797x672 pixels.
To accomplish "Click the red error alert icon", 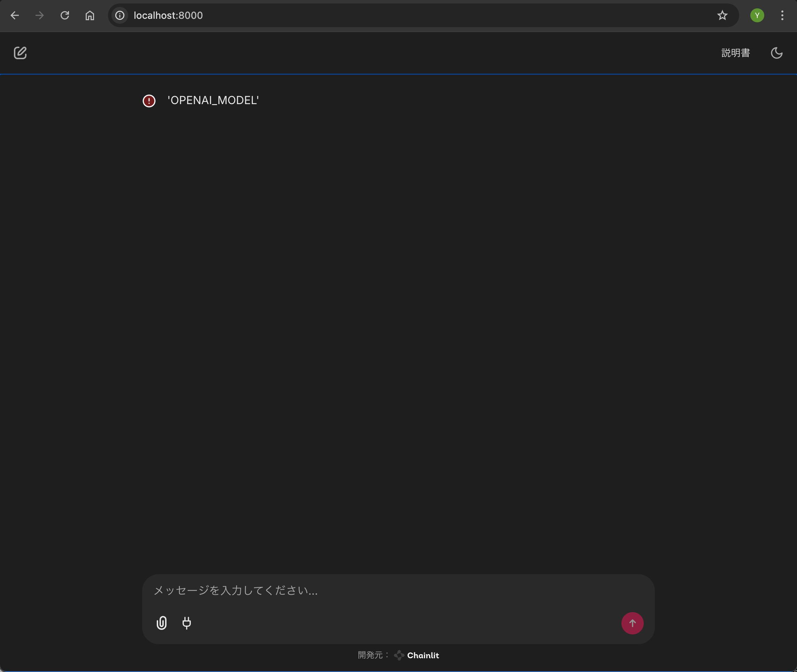I will [x=149, y=101].
